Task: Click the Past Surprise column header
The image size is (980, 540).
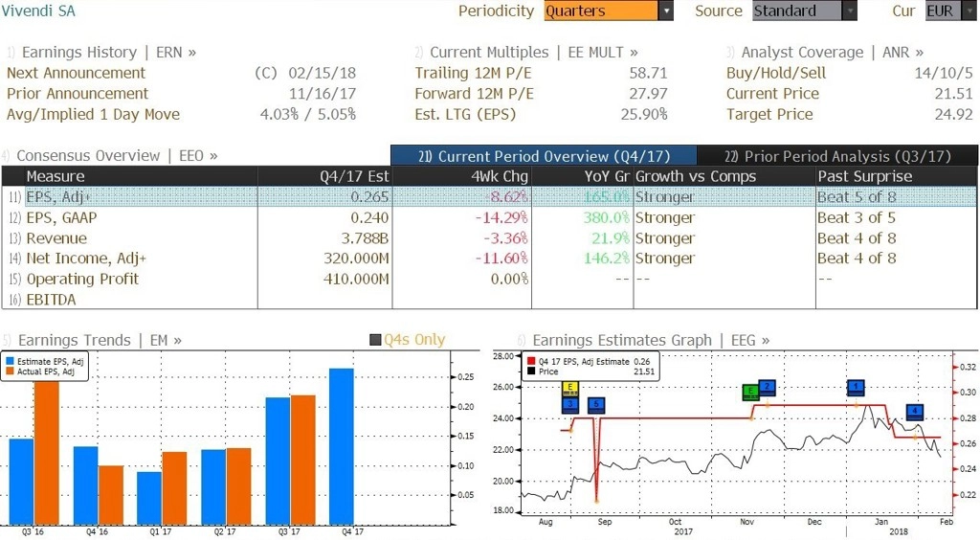Action: point(896,176)
